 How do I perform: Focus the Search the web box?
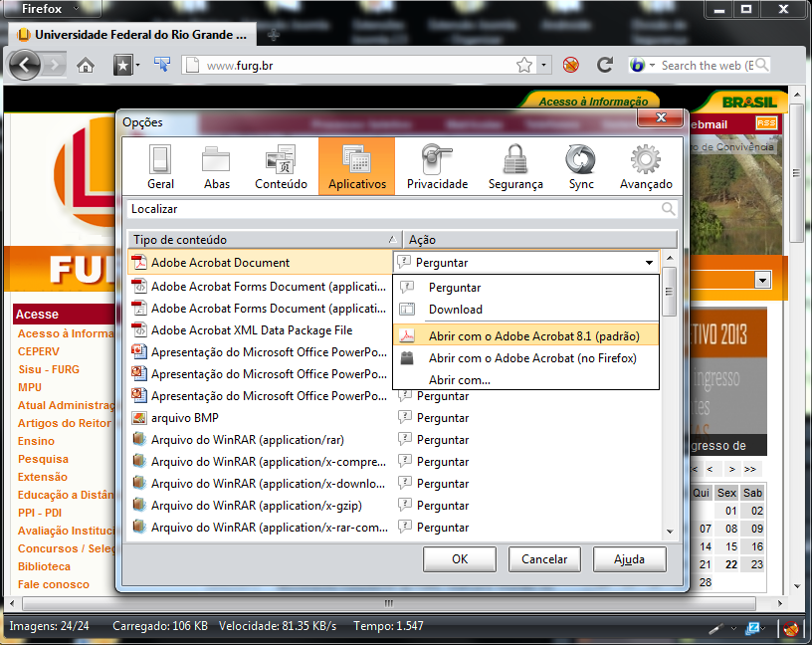[x=707, y=66]
